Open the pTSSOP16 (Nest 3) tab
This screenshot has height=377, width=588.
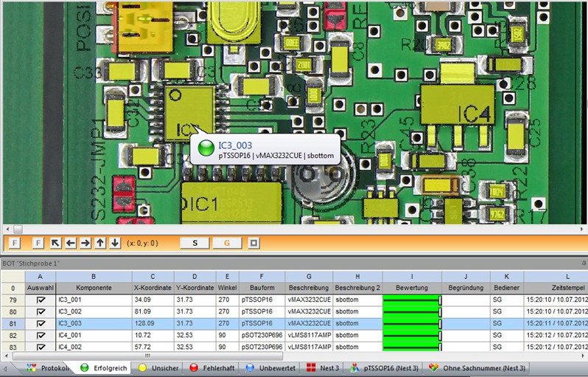pyautogui.click(x=383, y=368)
